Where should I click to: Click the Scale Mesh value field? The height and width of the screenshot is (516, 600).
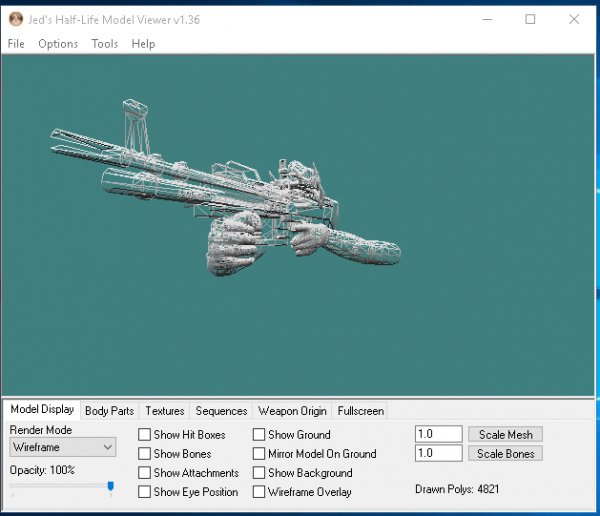pyautogui.click(x=439, y=434)
